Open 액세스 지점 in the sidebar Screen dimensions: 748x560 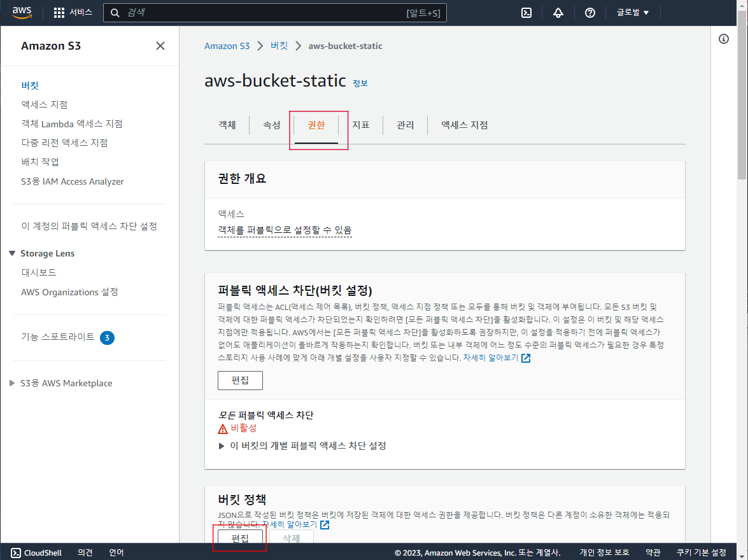coord(45,104)
